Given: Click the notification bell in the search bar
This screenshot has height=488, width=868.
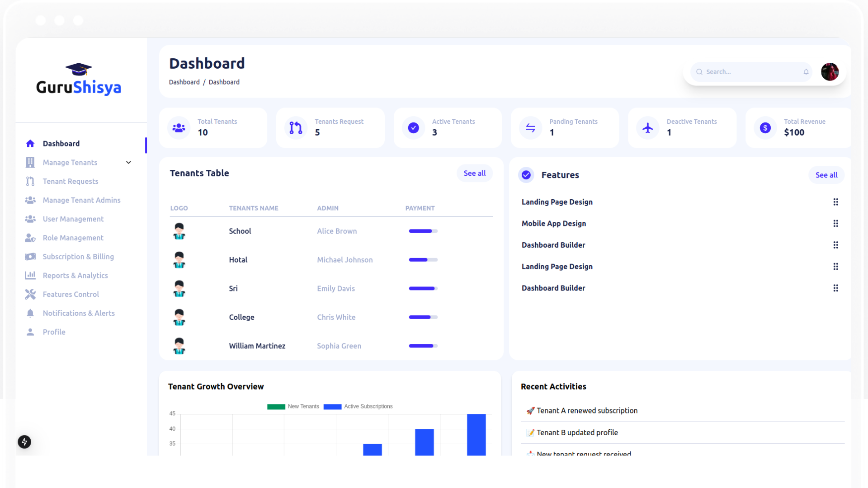Looking at the screenshot, I should (807, 72).
